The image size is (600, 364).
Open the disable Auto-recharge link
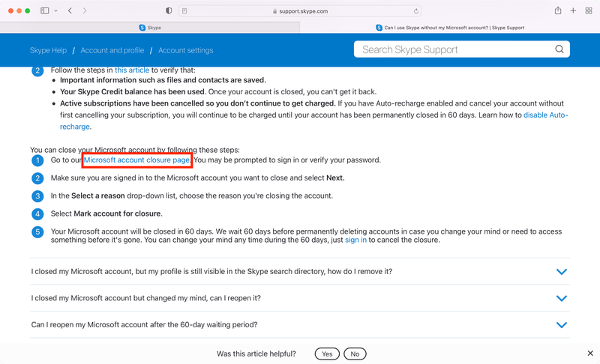545,115
